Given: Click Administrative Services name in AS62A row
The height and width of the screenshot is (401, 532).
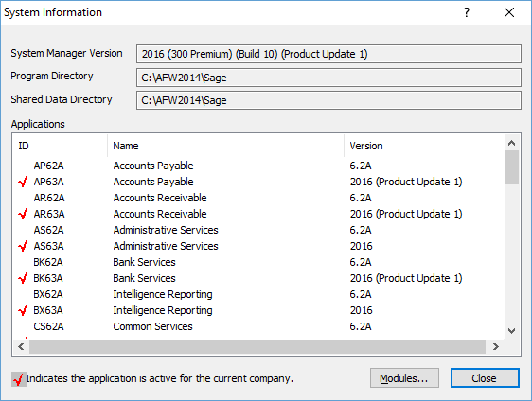Looking at the screenshot, I should tap(166, 230).
